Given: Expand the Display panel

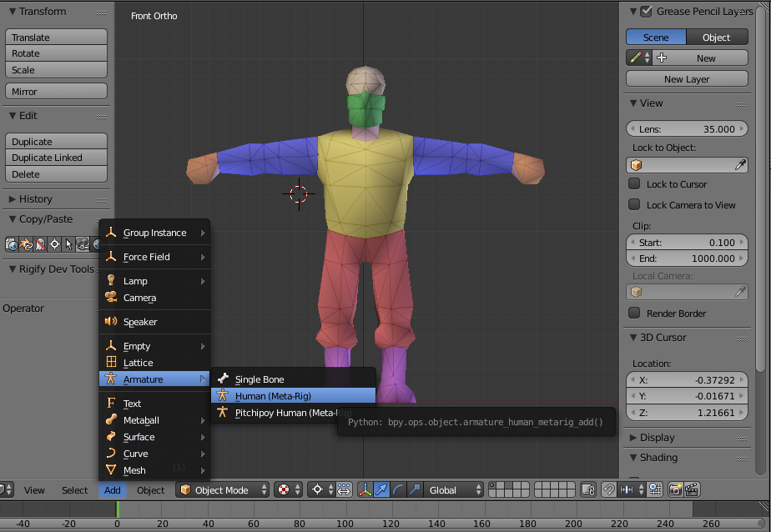Looking at the screenshot, I should tap(633, 437).
